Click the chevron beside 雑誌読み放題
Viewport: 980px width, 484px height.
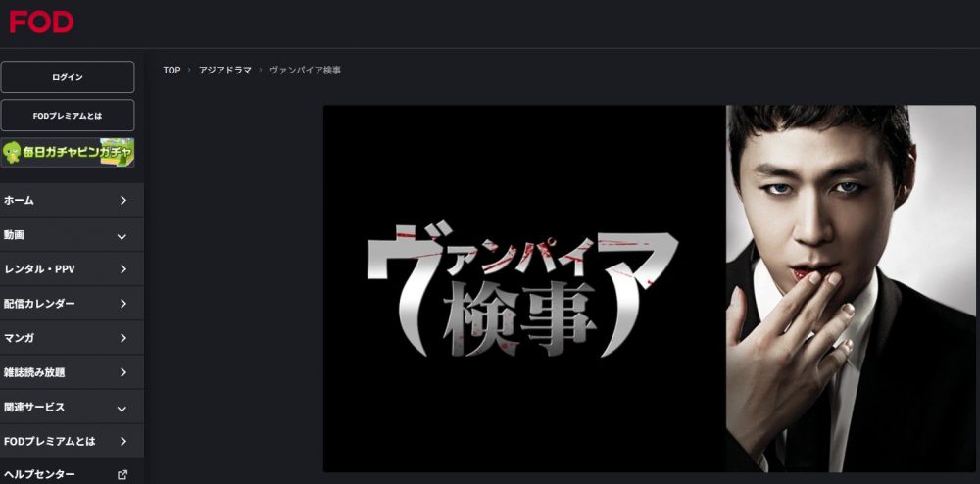click(123, 372)
